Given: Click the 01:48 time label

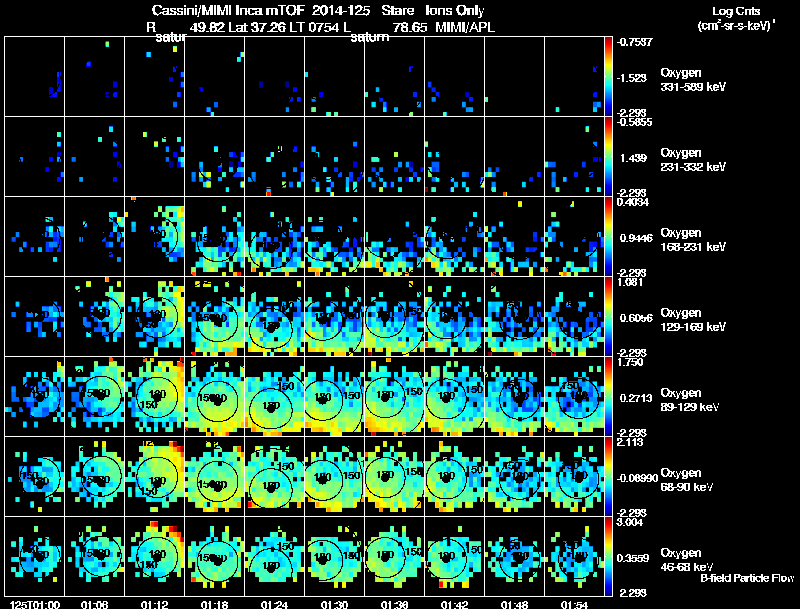Looking at the screenshot, I should (x=514, y=604).
